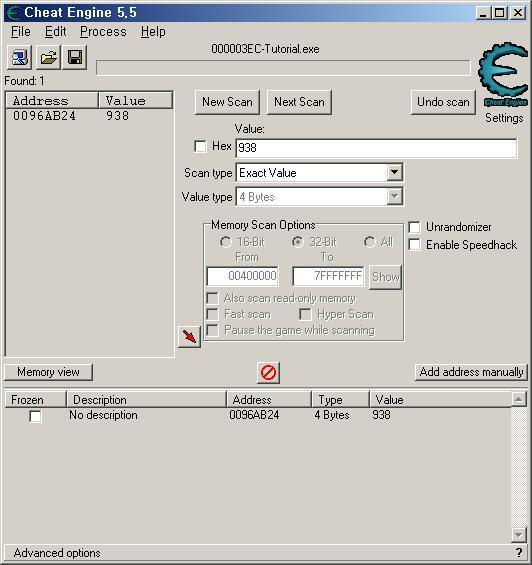The width and height of the screenshot is (532, 565).
Task: Click Add address manually
Action: click(x=471, y=372)
